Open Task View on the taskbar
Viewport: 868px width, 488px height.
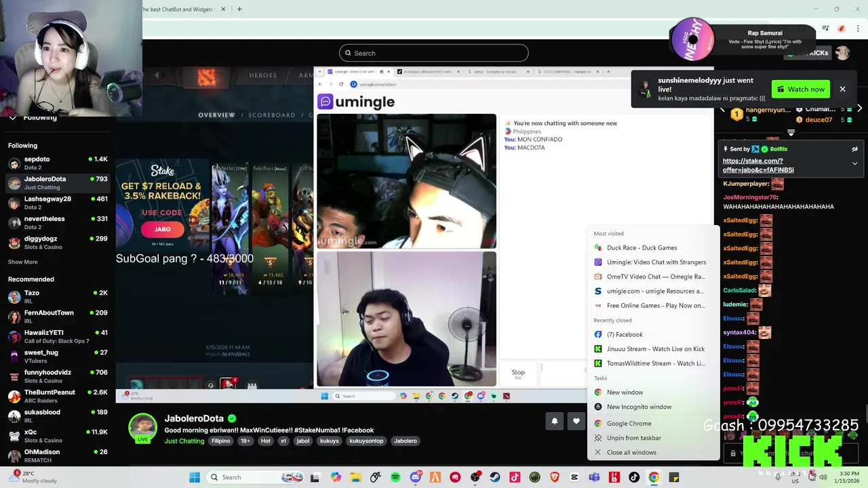point(315,477)
